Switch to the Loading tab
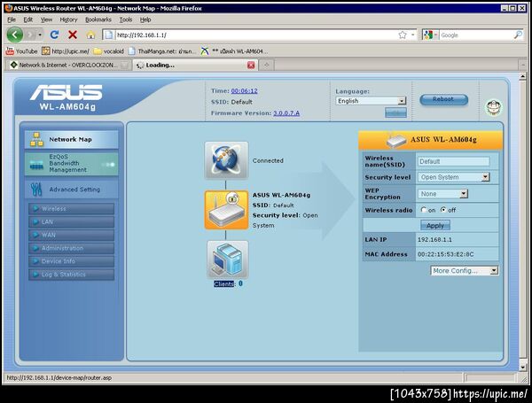532x403 pixels. pyautogui.click(x=195, y=65)
